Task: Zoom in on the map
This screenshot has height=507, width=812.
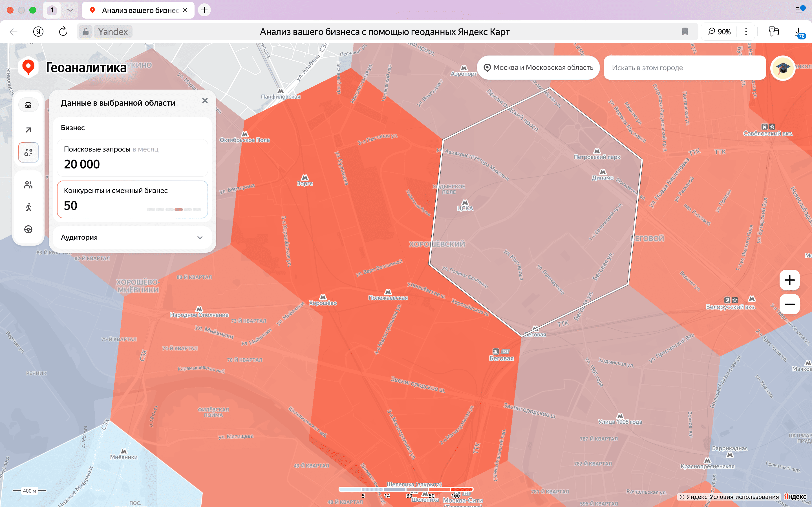Action: [789, 280]
